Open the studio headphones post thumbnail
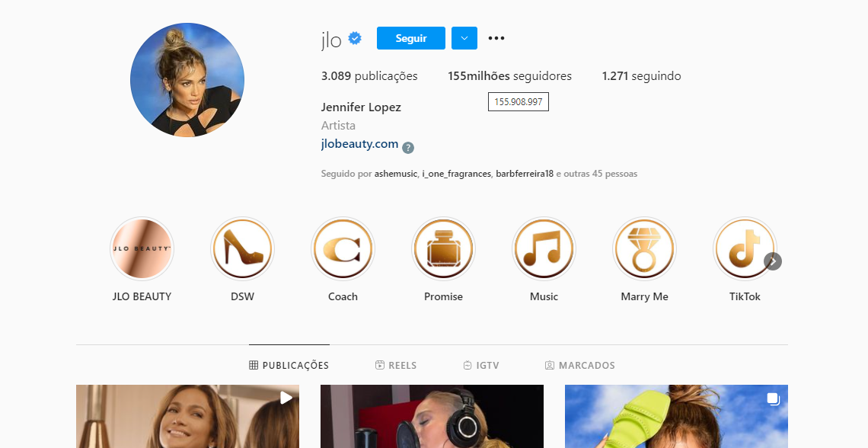The height and width of the screenshot is (448, 868). 432,417
